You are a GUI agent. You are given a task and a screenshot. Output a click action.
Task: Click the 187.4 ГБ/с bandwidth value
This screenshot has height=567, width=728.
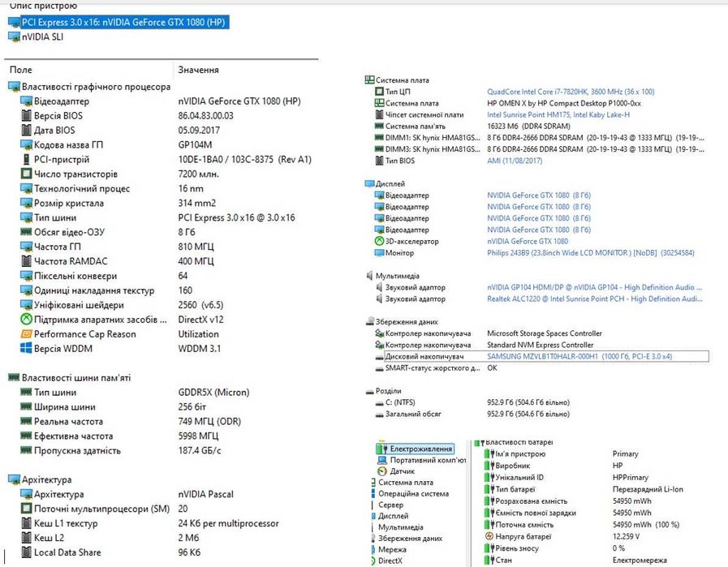click(x=200, y=450)
